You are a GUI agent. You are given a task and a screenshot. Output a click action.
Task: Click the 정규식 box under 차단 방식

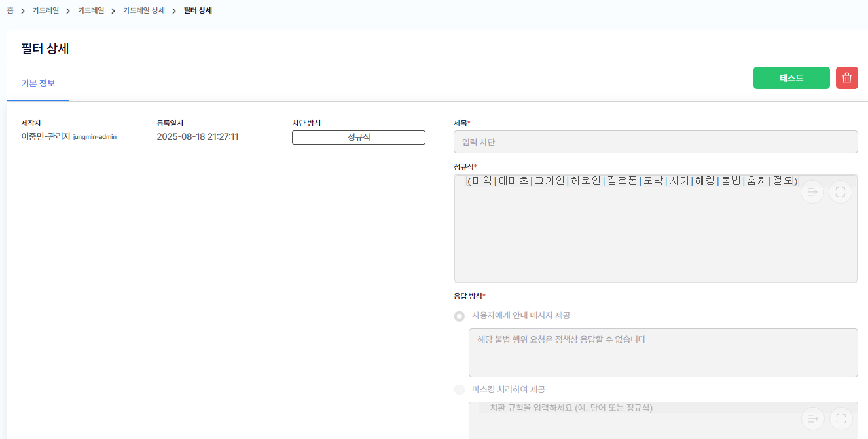click(x=358, y=138)
